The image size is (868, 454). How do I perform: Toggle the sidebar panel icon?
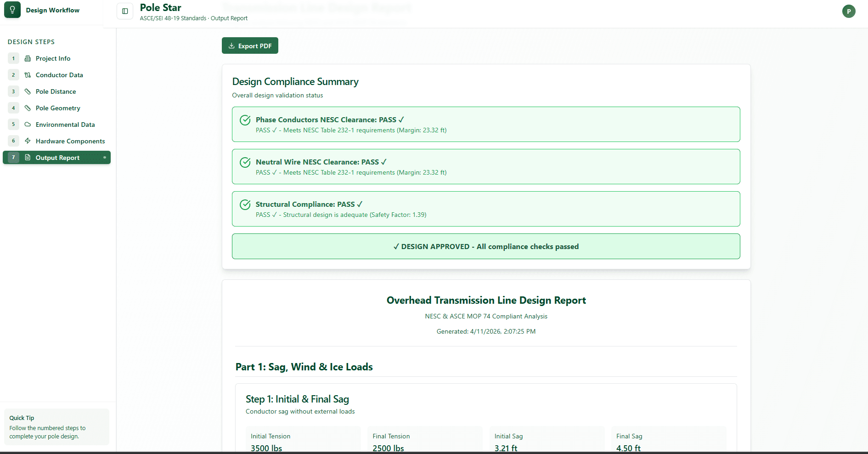(125, 11)
